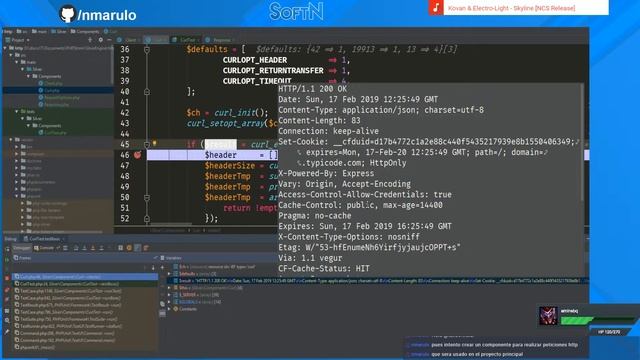Screen dimensions: 640x360
Task: Toggle code folding marker at line 52
Action: tap(147, 219)
